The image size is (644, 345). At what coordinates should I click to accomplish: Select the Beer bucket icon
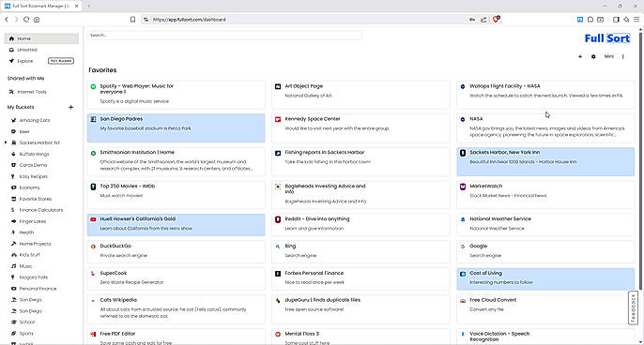pos(13,131)
